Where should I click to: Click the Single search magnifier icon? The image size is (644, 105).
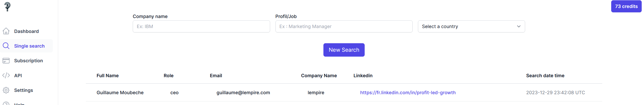6,46
